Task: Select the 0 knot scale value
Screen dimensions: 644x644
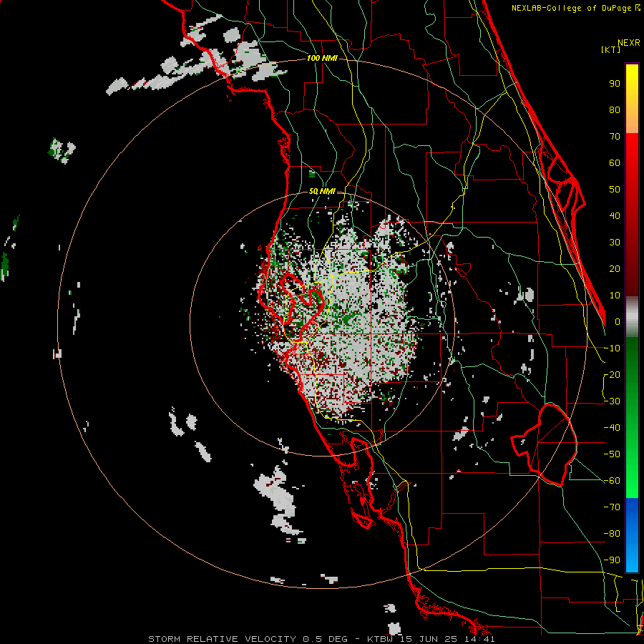Action: point(618,322)
